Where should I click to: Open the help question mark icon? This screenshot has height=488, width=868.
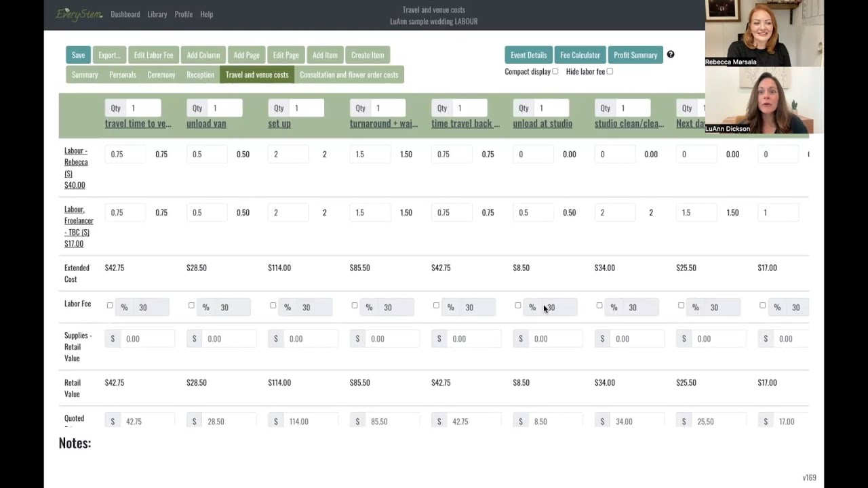[671, 54]
